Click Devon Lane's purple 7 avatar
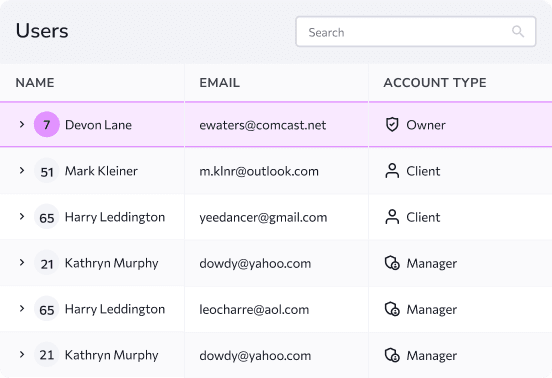This screenshot has height=378, width=552. click(46, 124)
